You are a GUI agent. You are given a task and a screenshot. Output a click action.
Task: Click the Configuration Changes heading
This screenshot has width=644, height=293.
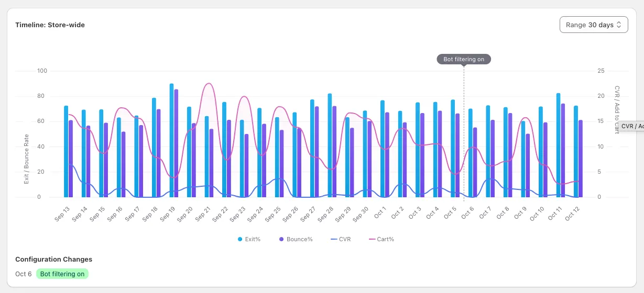tap(53, 259)
